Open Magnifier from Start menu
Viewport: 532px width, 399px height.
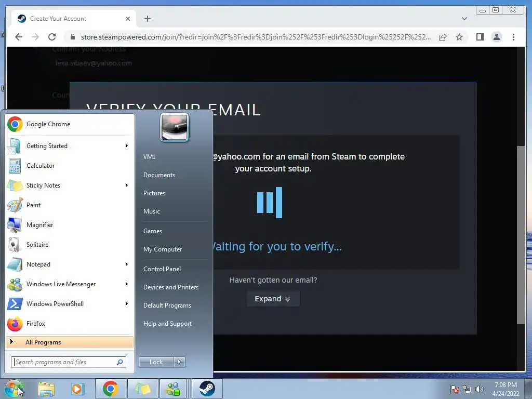(x=70, y=224)
